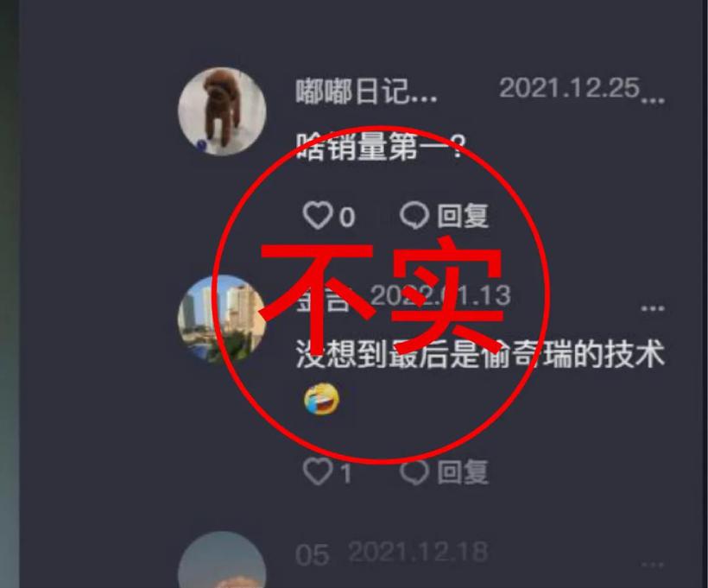Click the comment text 啥销量第一?

tap(380, 146)
